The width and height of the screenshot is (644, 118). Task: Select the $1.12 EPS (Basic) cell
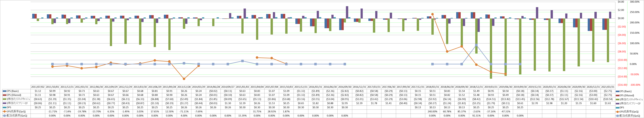tap(38, 91)
